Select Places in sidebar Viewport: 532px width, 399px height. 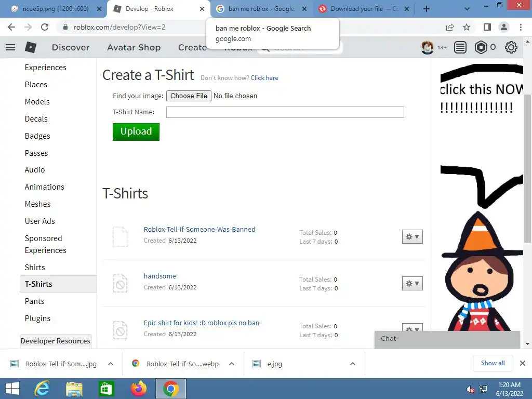click(36, 85)
